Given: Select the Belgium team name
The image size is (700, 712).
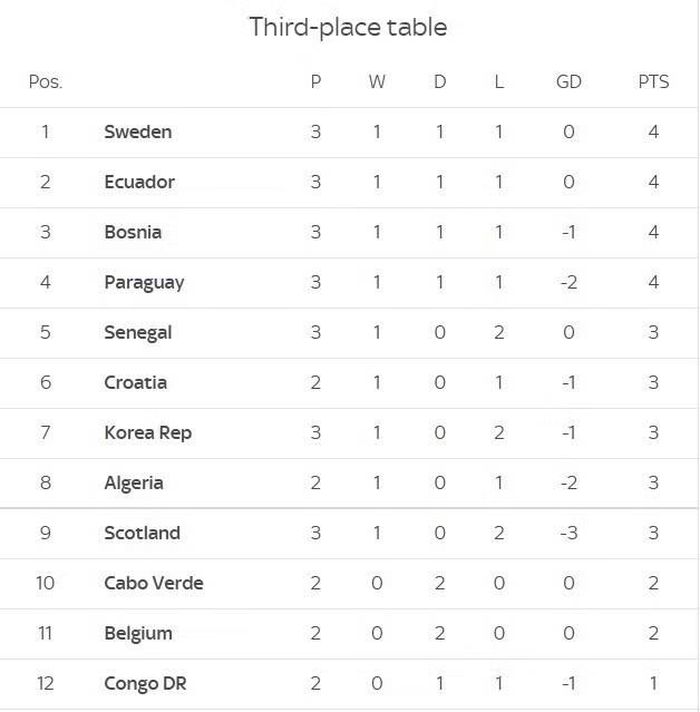Looking at the screenshot, I should click(x=138, y=633).
